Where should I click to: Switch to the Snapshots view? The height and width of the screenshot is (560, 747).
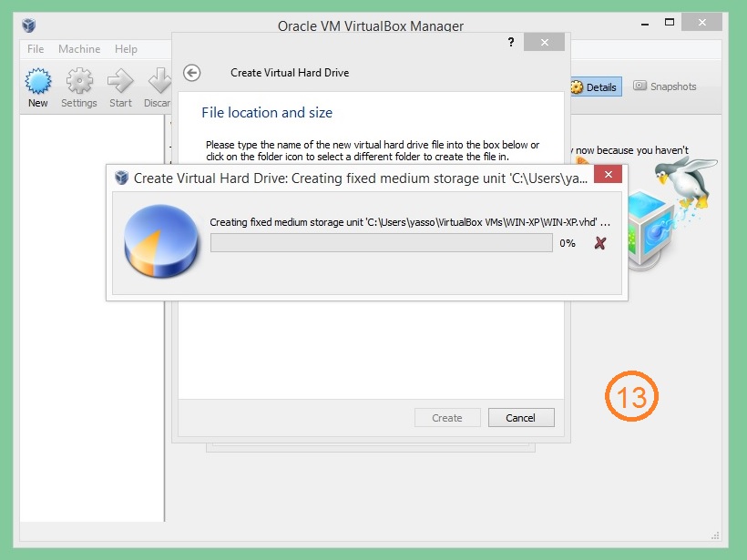665,87
